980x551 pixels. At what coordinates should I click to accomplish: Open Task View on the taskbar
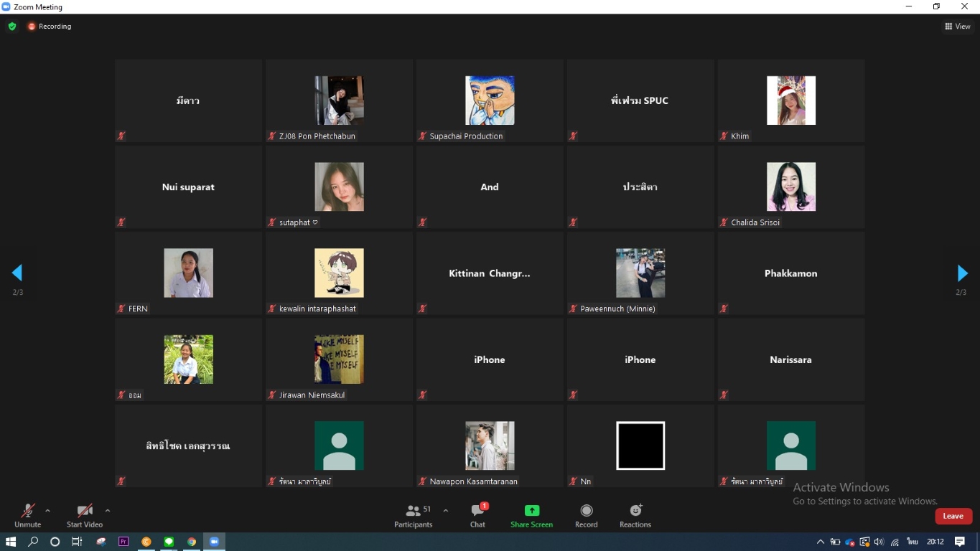(77, 542)
